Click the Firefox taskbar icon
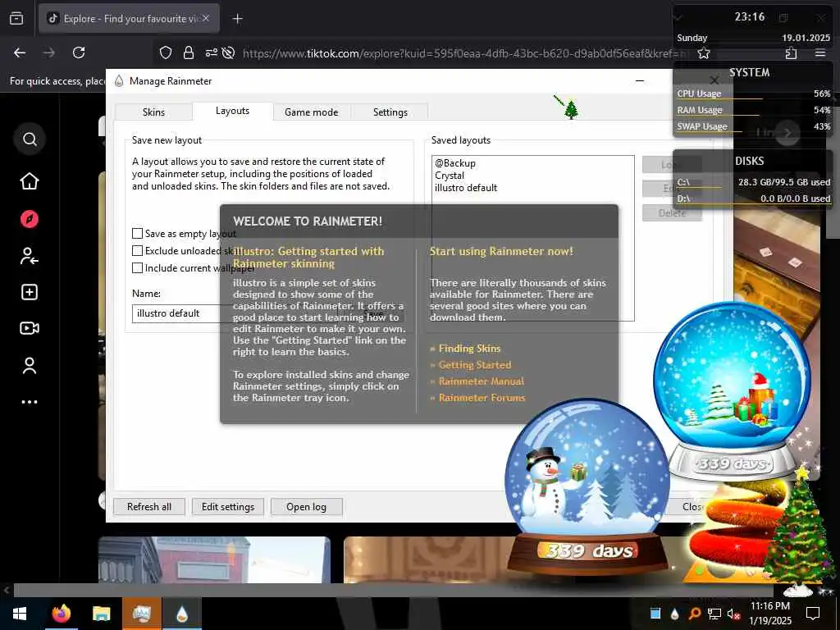Viewport: 840px width, 630px height. [61, 614]
